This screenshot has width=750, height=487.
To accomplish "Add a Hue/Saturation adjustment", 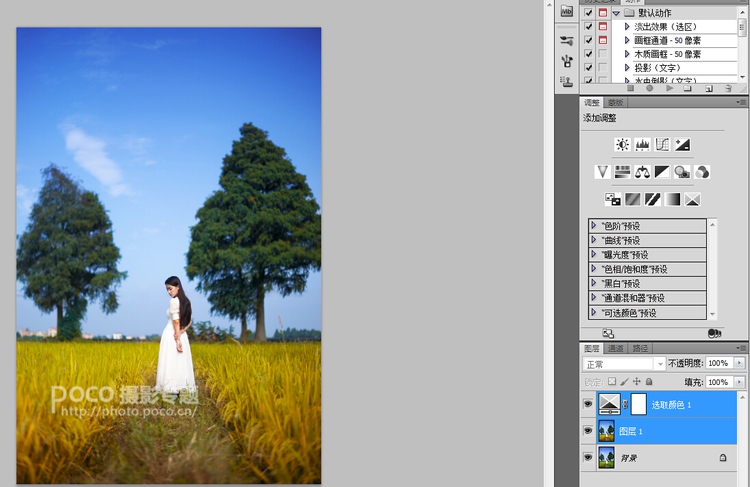I will 622,172.
